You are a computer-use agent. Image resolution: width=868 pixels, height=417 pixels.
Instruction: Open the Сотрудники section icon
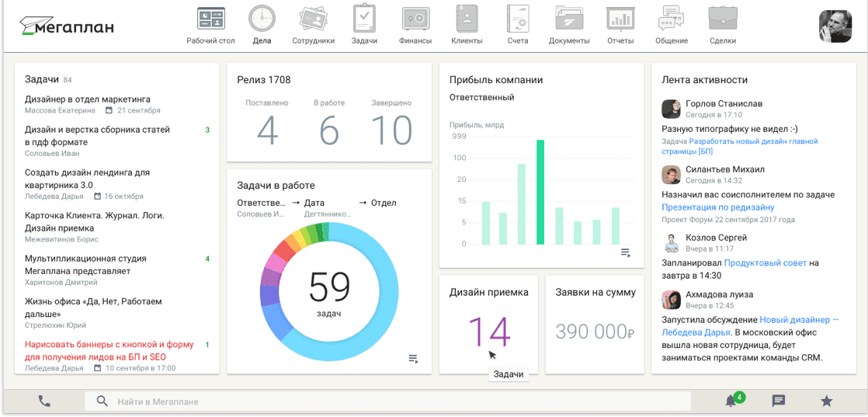pos(314,19)
